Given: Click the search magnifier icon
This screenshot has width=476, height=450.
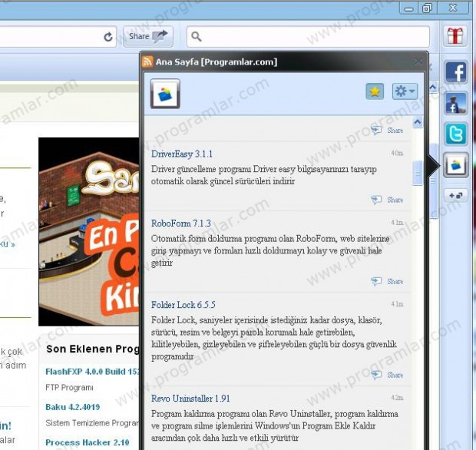Looking at the screenshot, I should pyautogui.click(x=197, y=36).
